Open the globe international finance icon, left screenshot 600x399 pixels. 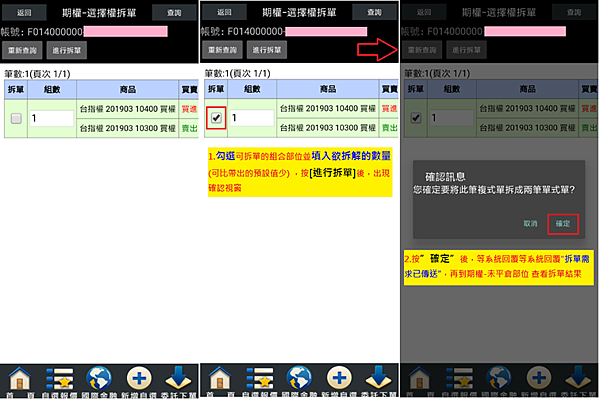(x=99, y=379)
